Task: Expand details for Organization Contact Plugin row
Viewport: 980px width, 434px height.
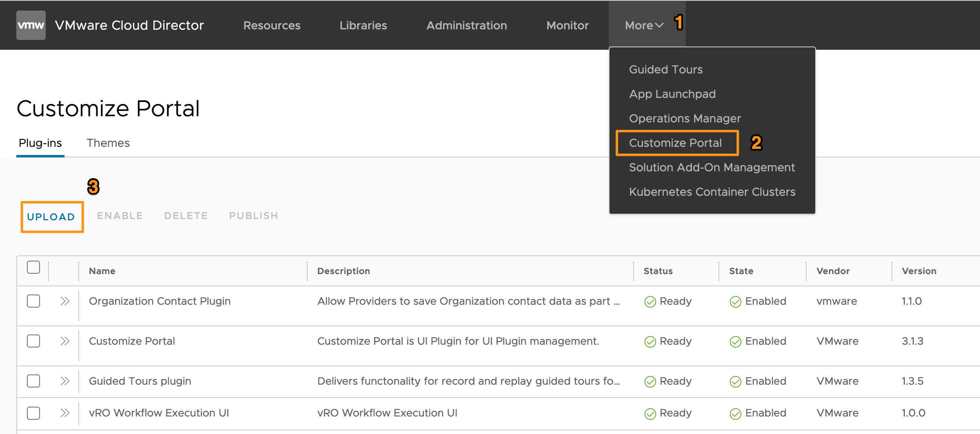Action: tap(65, 301)
